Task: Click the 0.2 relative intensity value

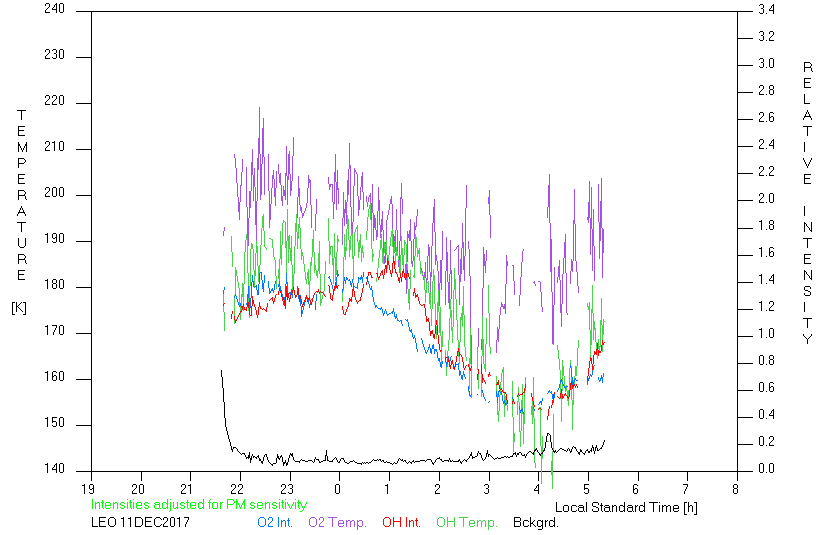Action: coord(766,442)
